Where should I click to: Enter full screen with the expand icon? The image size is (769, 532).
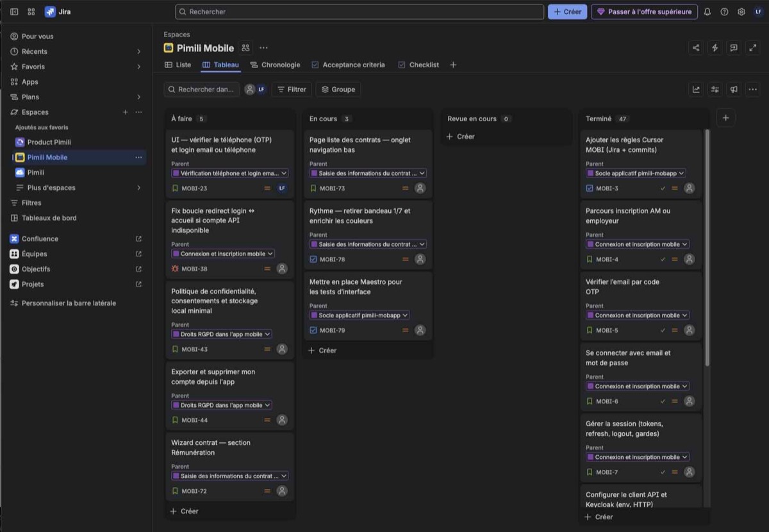click(x=753, y=48)
